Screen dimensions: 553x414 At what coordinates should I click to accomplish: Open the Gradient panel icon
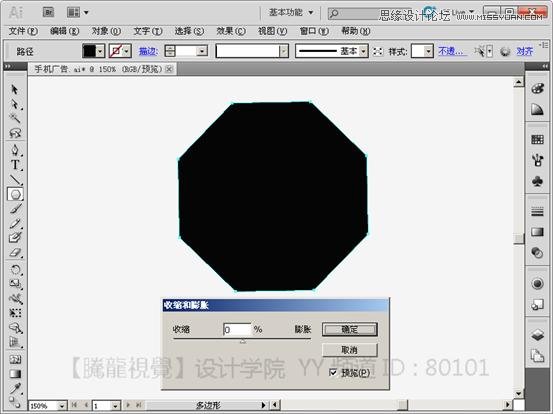tap(537, 232)
